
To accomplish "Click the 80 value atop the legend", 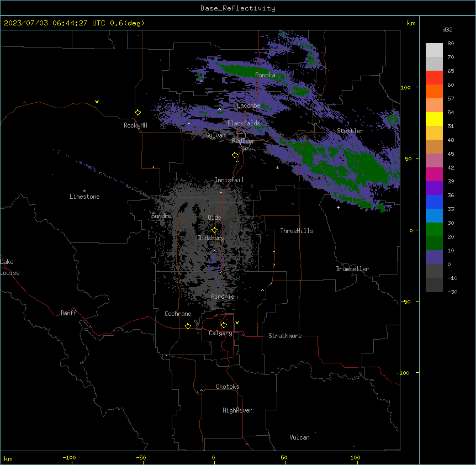I will point(451,44).
